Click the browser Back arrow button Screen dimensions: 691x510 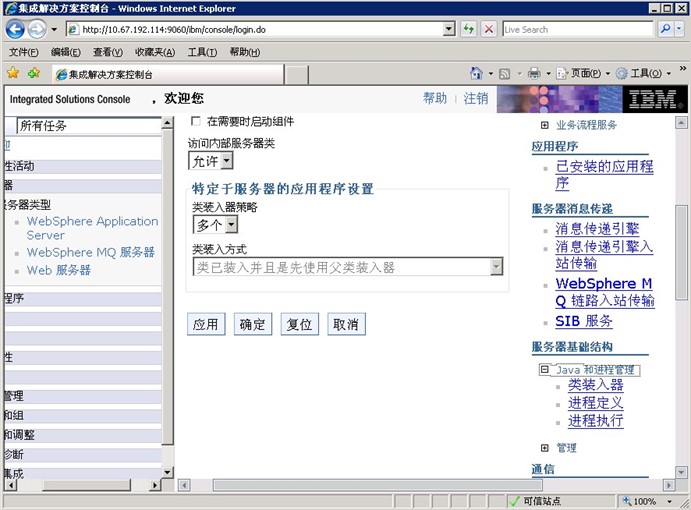pos(15,30)
